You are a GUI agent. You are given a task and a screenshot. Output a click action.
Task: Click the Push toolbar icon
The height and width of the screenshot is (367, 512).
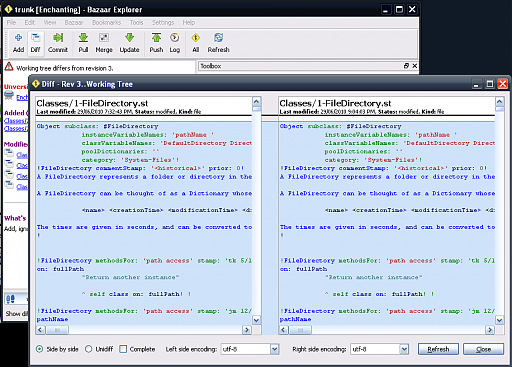[156, 43]
